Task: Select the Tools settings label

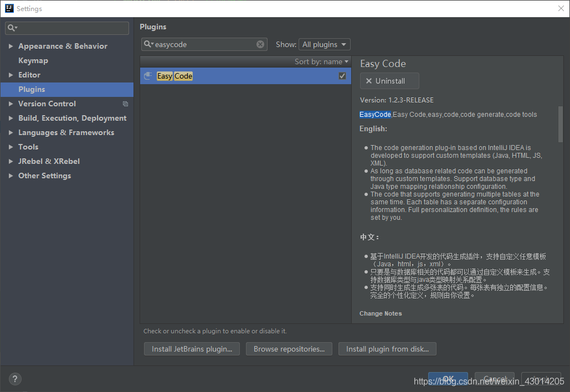Action: 28,147
